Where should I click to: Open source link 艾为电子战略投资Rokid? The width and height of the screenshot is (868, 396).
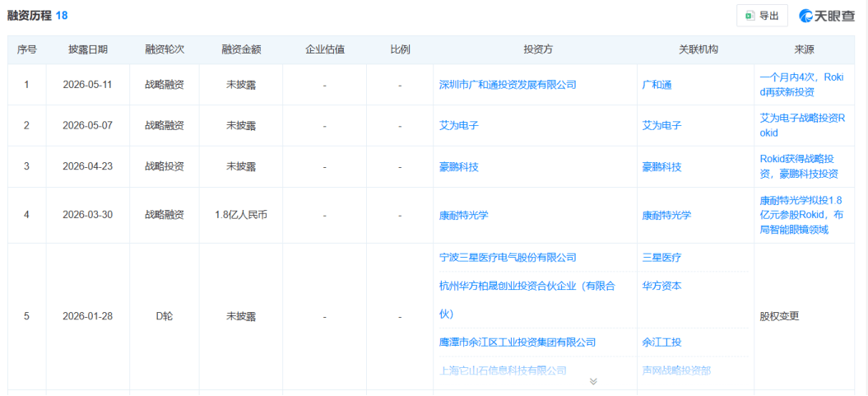[801, 126]
